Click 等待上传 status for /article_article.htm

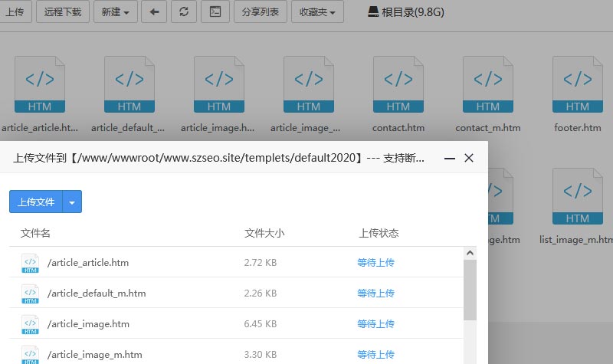click(x=375, y=263)
